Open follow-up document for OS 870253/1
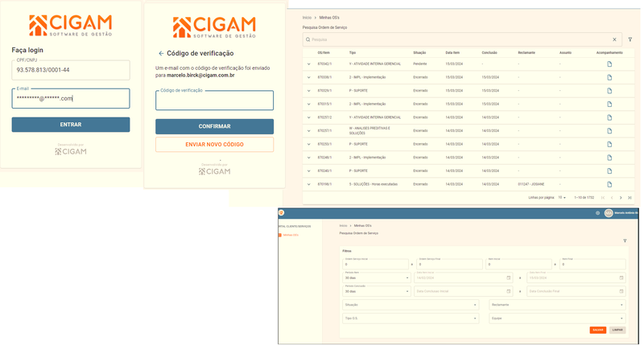The image size is (644, 345). (x=609, y=145)
